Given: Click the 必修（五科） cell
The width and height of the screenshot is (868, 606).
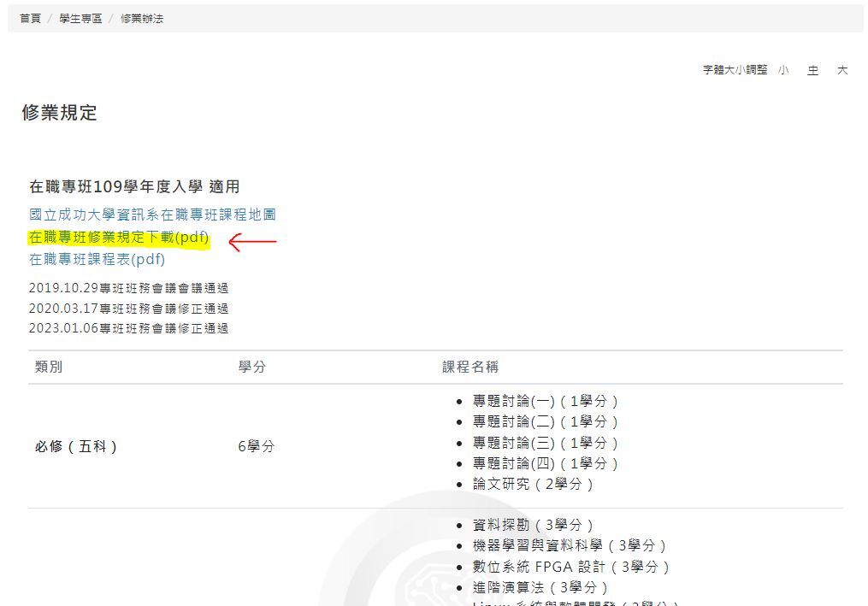Looking at the screenshot, I should [76, 447].
